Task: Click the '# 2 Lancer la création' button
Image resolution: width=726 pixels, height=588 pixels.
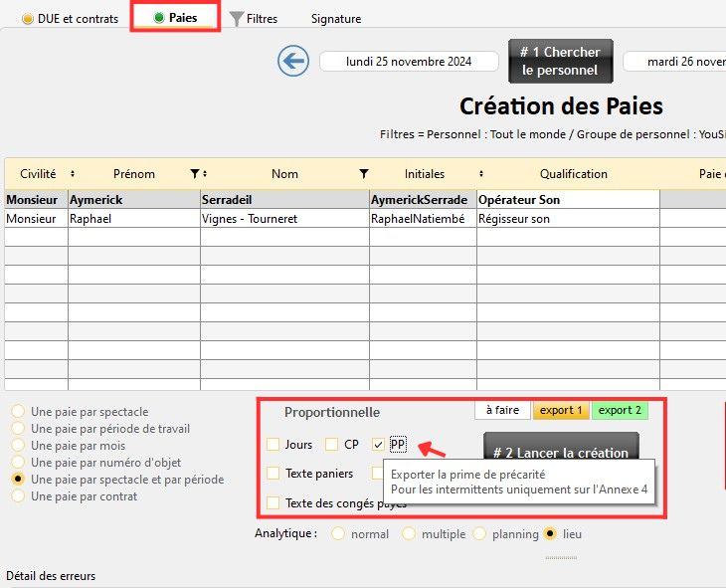Action: pyautogui.click(x=560, y=451)
